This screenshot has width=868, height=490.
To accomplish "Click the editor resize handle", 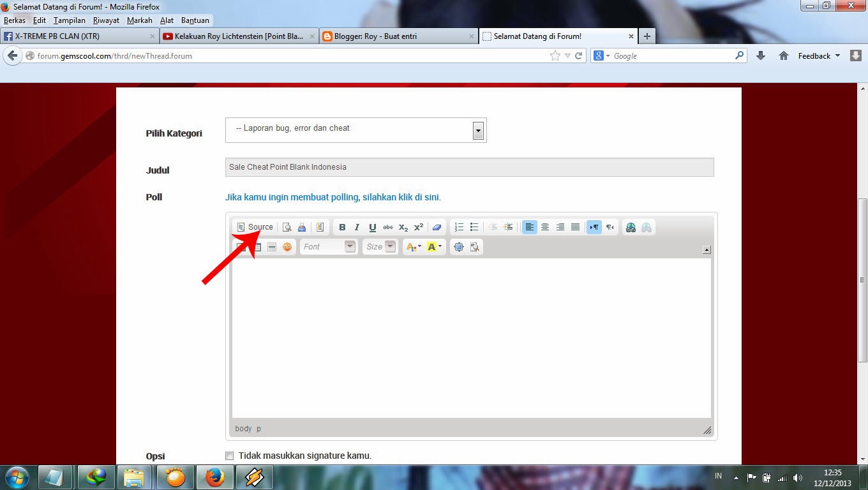I will click(707, 431).
